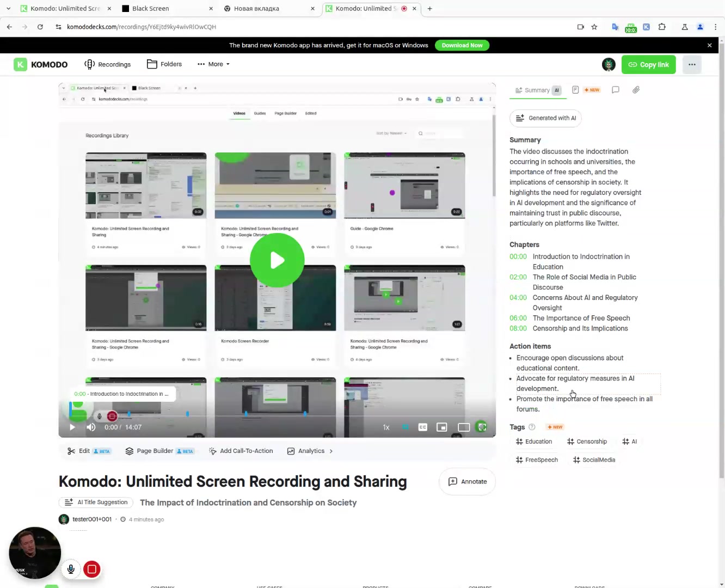
Task: Click the Annotate button
Action: pos(467,482)
